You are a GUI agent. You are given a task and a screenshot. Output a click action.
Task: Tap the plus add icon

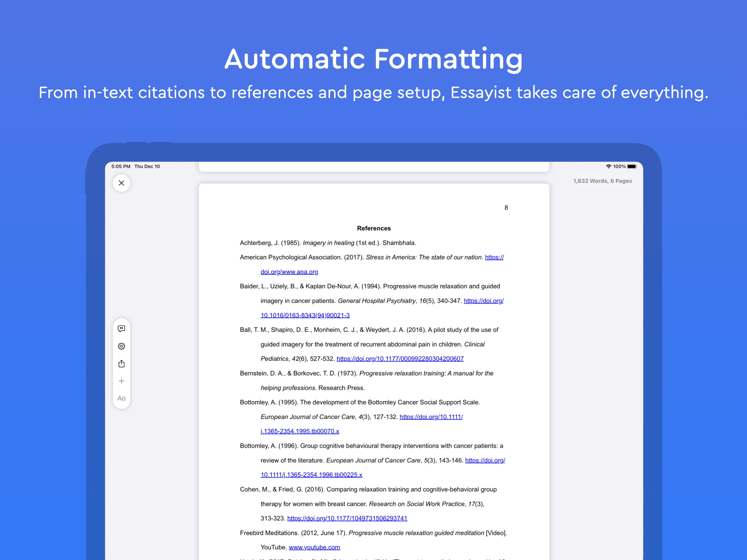point(121,381)
